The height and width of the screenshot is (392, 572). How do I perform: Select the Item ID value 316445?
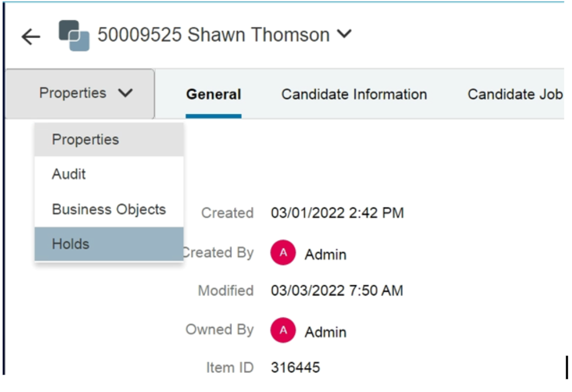[x=296, y=368]
